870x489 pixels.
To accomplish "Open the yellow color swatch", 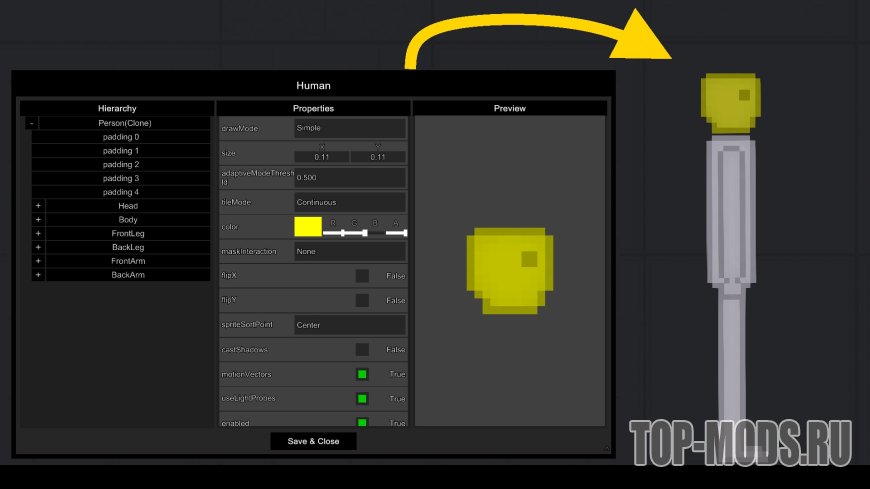I will tap(308, 226).
